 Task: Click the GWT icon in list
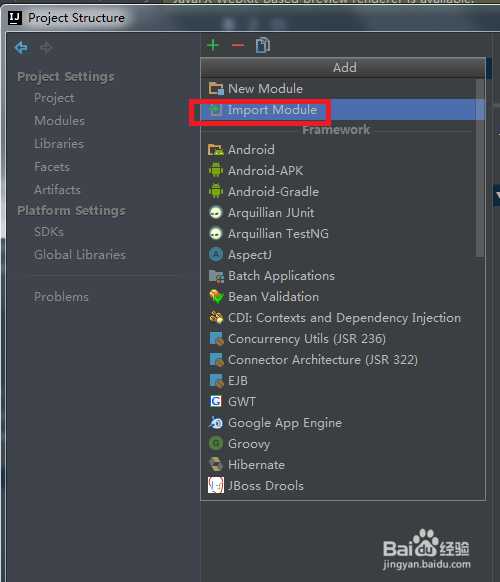[216, 401]
